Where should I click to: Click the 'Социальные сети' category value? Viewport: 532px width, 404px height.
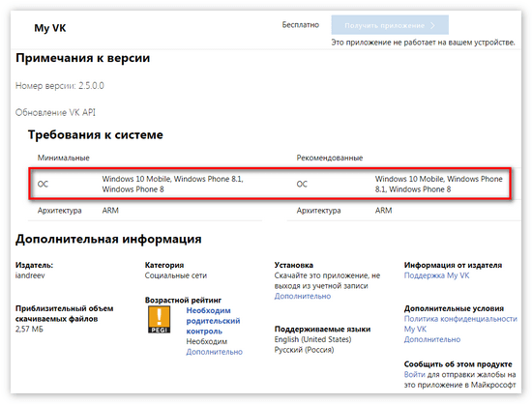coord(176,275)
